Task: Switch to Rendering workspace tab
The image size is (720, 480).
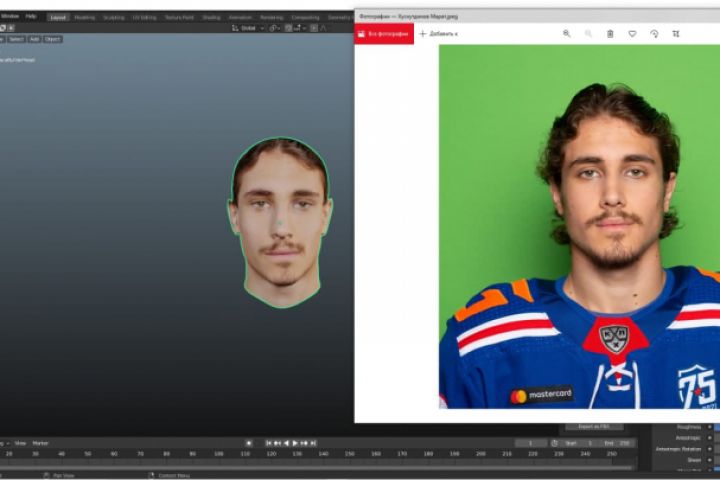Action: click(x=271, y=17)
